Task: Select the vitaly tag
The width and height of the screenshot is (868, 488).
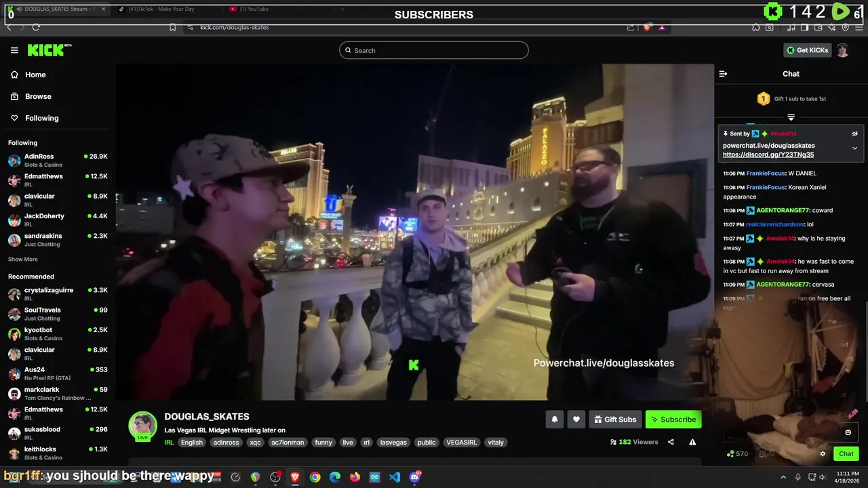Action: (496, 443)
